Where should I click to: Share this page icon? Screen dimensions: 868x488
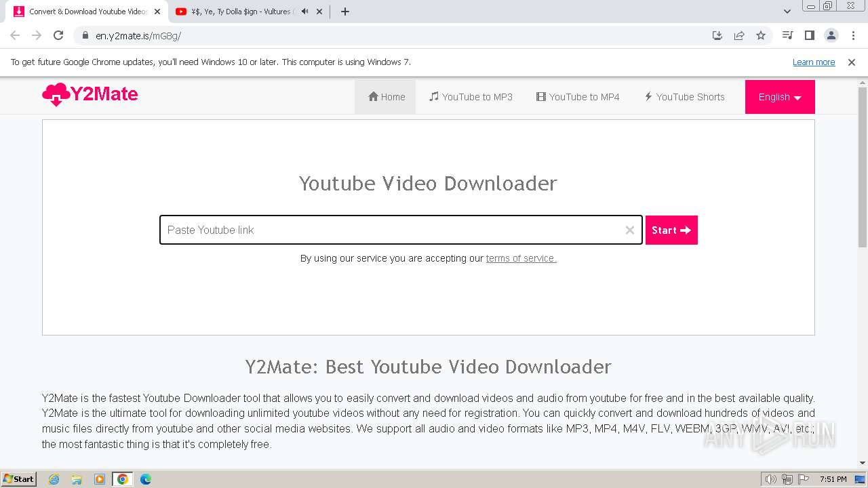pos(739,35)
